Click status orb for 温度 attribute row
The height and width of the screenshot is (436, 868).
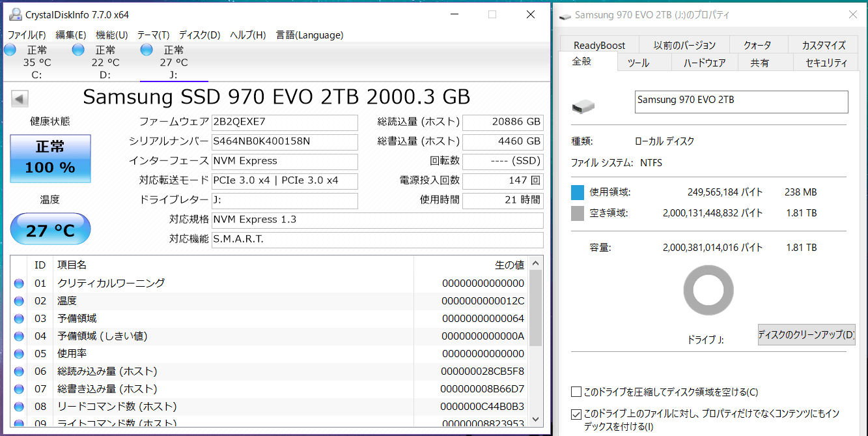coord(19,300)
